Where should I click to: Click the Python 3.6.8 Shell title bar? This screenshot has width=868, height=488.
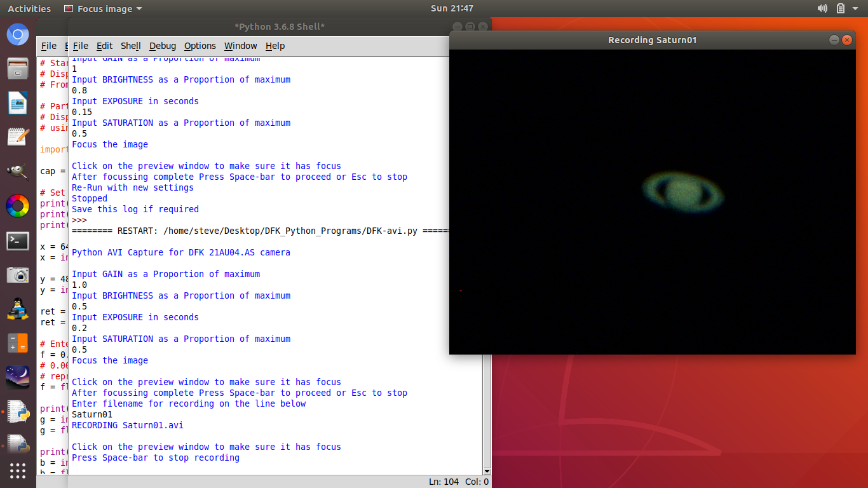pos(280,27)
